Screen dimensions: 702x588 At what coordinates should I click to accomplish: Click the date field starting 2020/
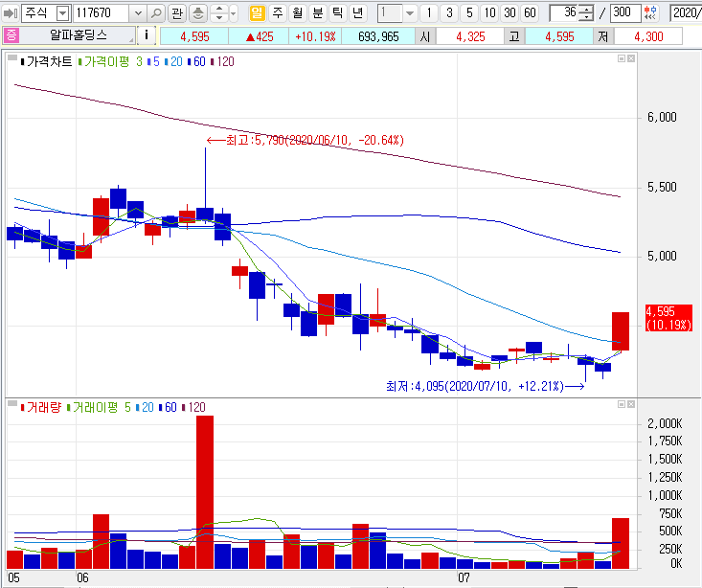[686, 13]
